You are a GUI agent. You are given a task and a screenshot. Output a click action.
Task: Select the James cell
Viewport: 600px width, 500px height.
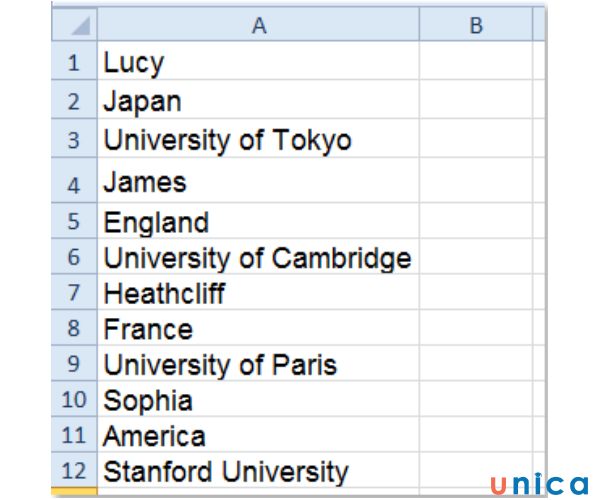click(258, 181)
